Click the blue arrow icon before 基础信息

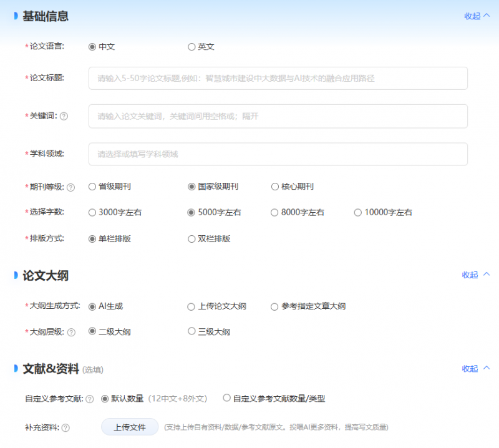tap(15, 16)
